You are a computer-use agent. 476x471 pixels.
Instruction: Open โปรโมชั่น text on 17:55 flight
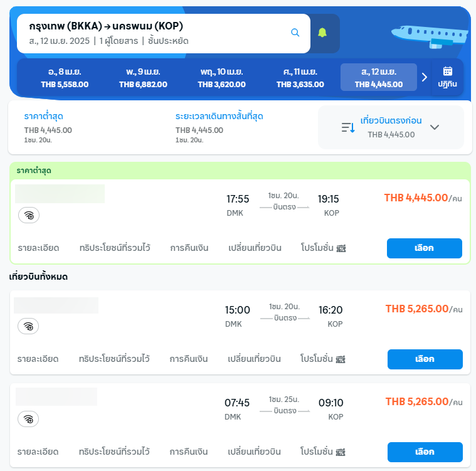pyautogui.click(x=317, y=248)
